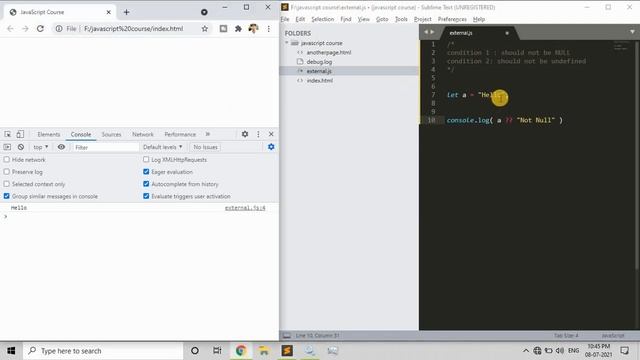640x360 pixels.
Task: Open Chrome three-dot menu
Action: pyautogui.click(x=269, y=29)
